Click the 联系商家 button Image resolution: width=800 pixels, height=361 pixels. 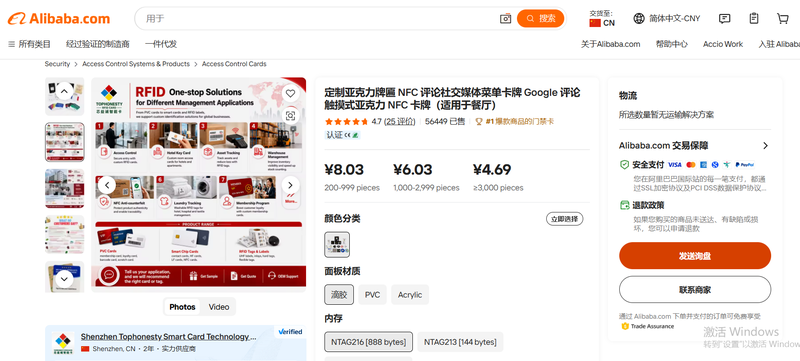(x=695, y=290)
